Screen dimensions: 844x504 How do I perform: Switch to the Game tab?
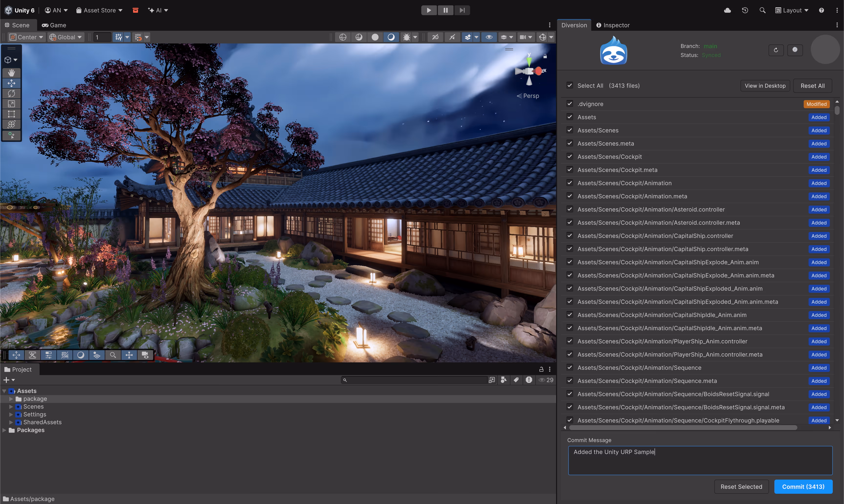54,25
